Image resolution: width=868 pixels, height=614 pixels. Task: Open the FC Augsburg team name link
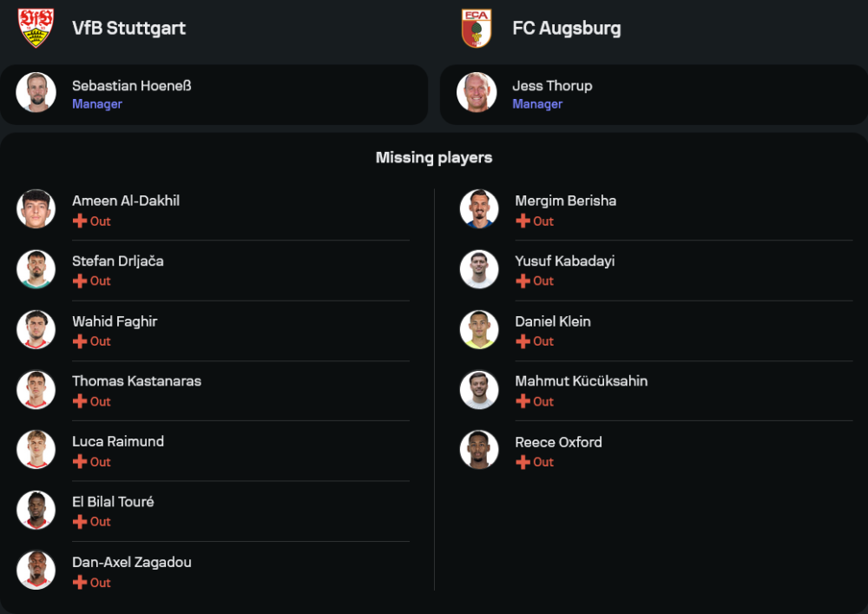click(566, 28)
